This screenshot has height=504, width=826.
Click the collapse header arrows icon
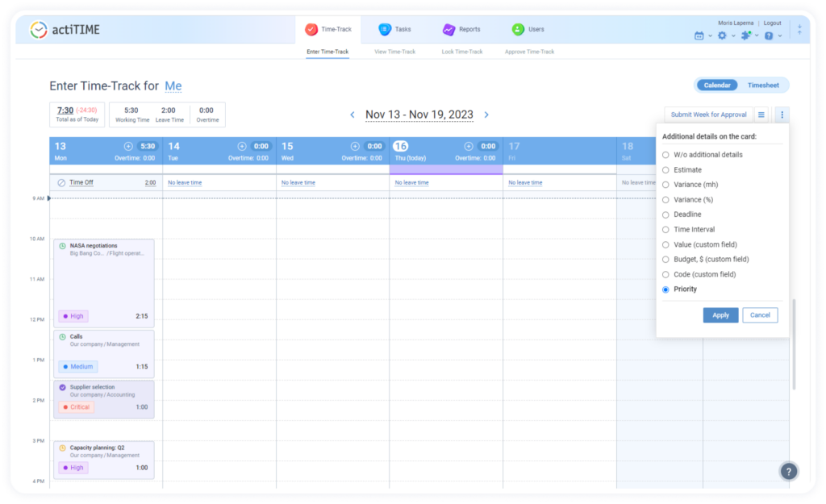click(799, 30)
